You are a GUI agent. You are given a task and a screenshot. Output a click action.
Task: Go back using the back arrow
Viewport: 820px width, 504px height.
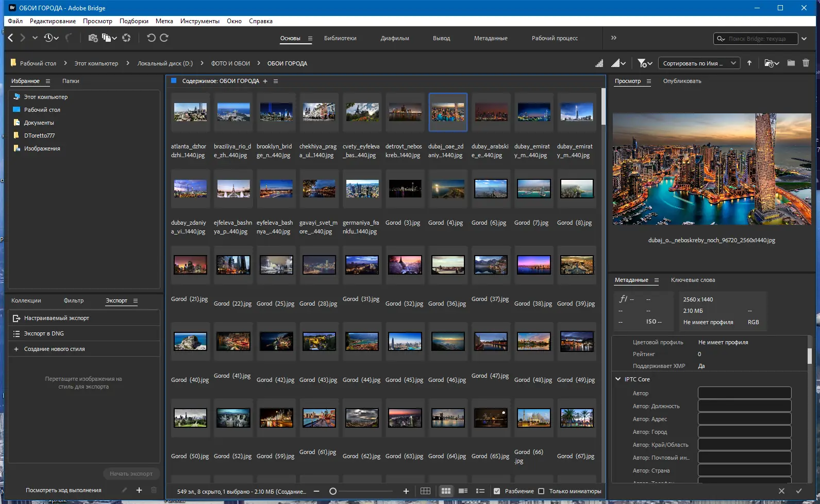[11, 38]
